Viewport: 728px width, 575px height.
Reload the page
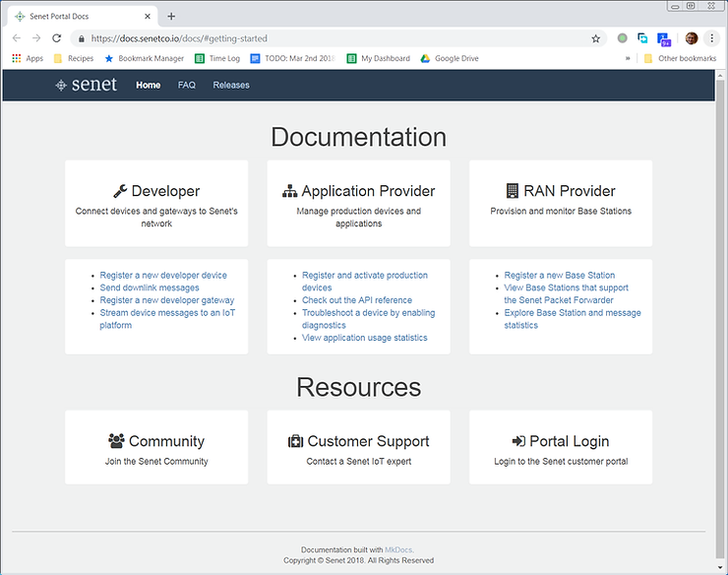pyautogui.click(x=57, y=38)
